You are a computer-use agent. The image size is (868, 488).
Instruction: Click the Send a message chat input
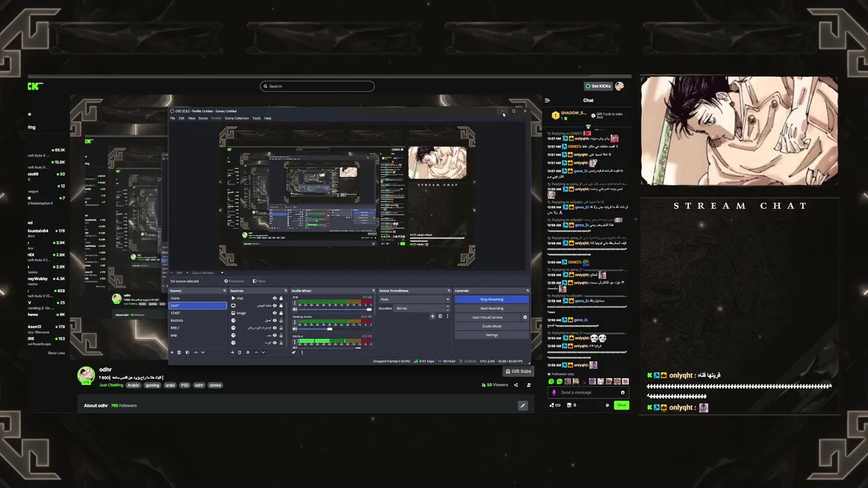[x=588, y=392]
